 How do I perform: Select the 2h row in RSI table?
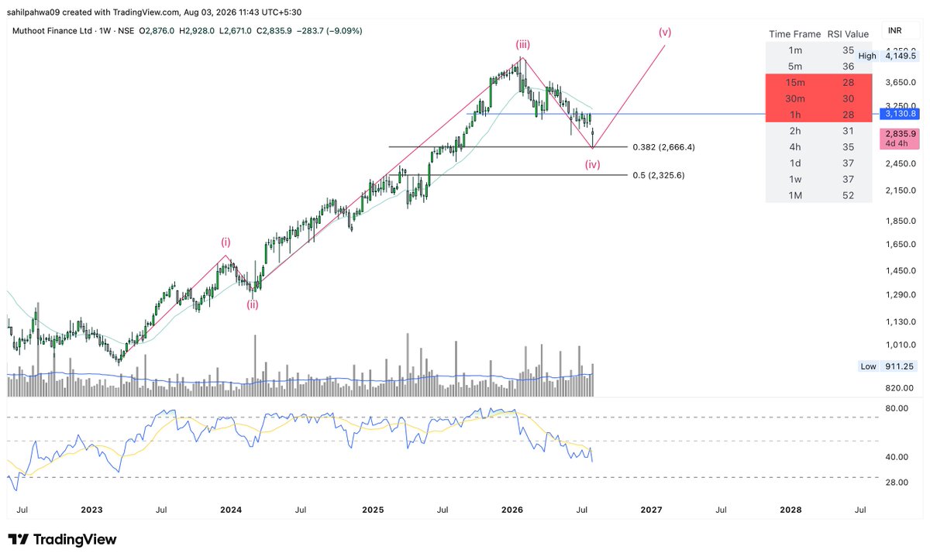(x=818, y=131)
